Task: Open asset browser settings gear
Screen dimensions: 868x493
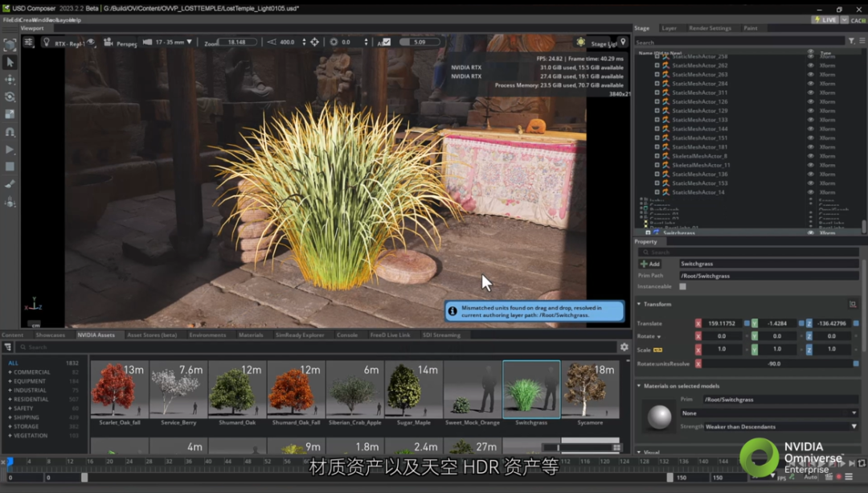Action: (624, 347)
